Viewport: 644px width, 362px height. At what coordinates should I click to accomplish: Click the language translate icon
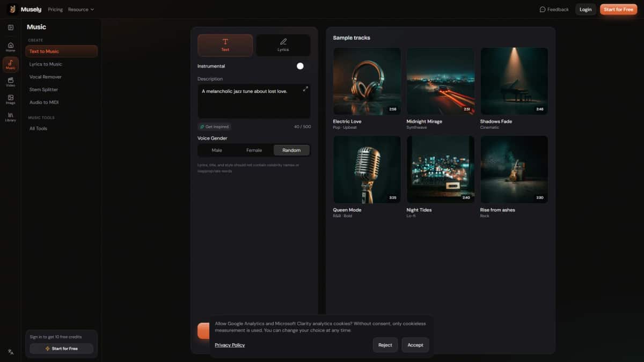click(x=11, y=352)
